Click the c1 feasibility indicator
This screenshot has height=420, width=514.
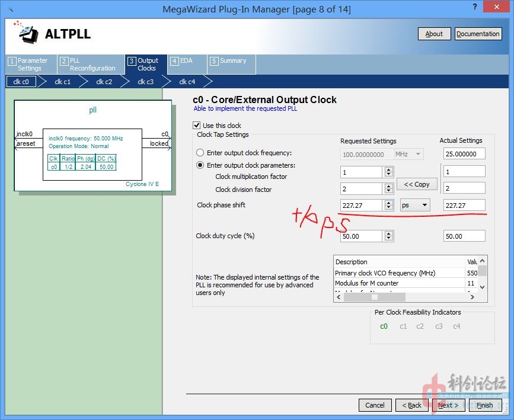tap(403, 326)
